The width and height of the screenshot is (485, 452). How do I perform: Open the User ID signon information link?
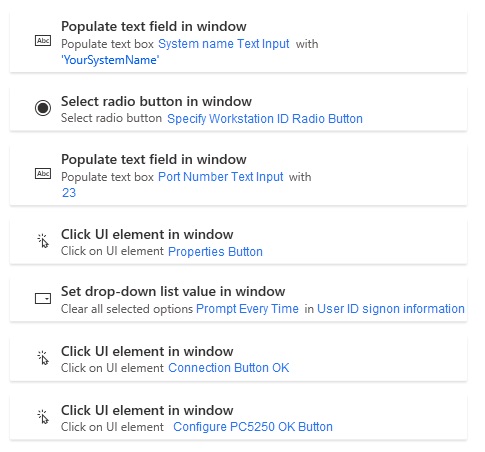click(391, 309)
